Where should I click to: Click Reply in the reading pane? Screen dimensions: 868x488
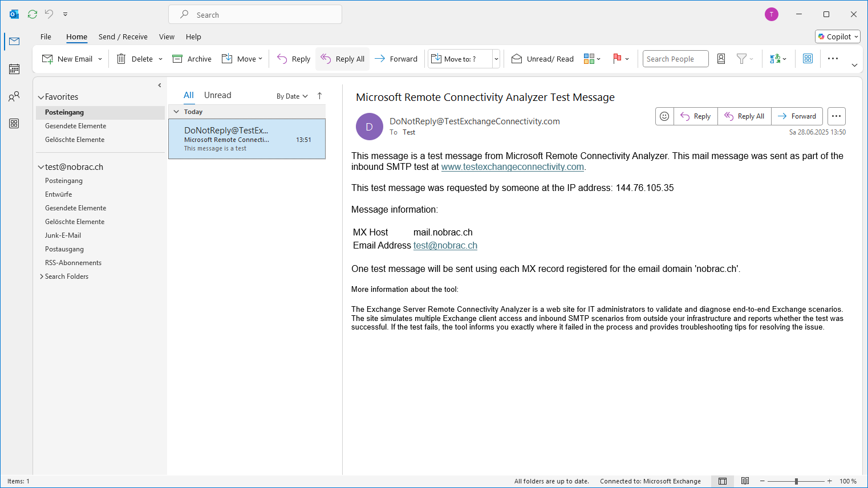pos(696,116)
